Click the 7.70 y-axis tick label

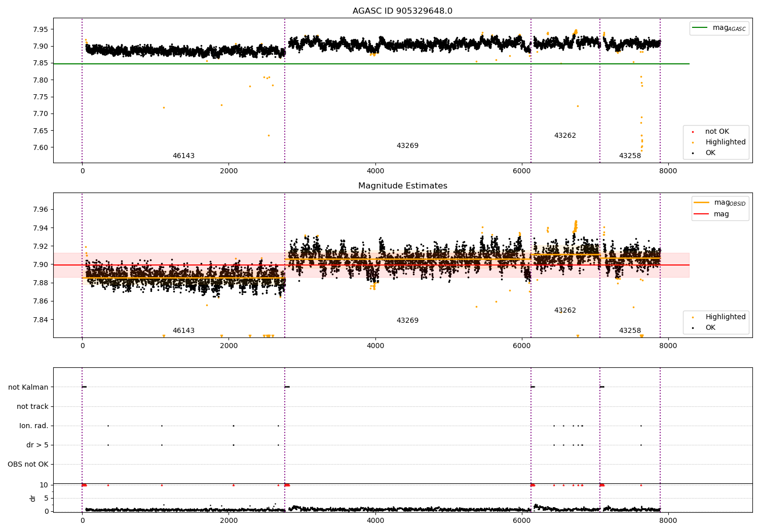click(x=40, y=114)
